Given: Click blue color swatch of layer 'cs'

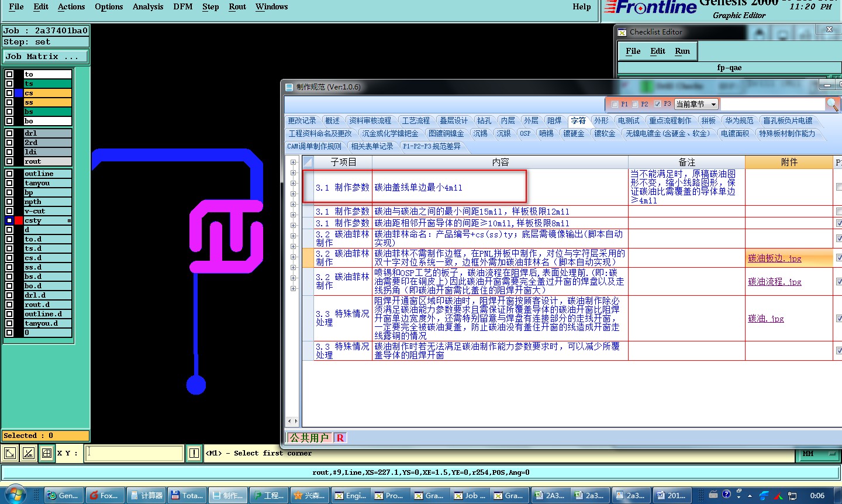Looking at the screenshot, I should (19, 93).
